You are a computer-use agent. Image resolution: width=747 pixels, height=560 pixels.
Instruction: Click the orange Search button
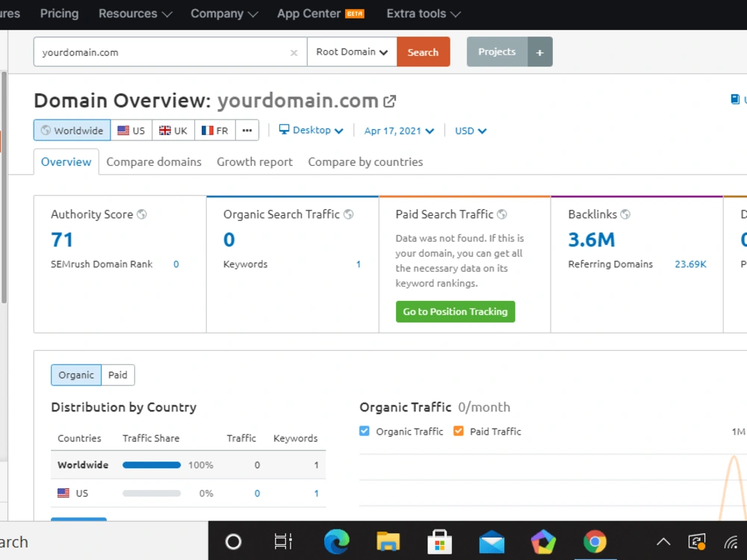point(423,52)
